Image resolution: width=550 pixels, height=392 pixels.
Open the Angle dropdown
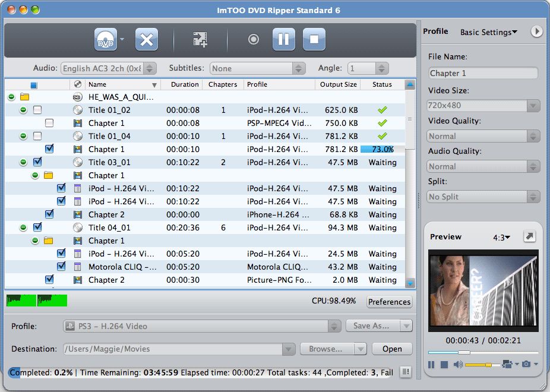point(368,68)
